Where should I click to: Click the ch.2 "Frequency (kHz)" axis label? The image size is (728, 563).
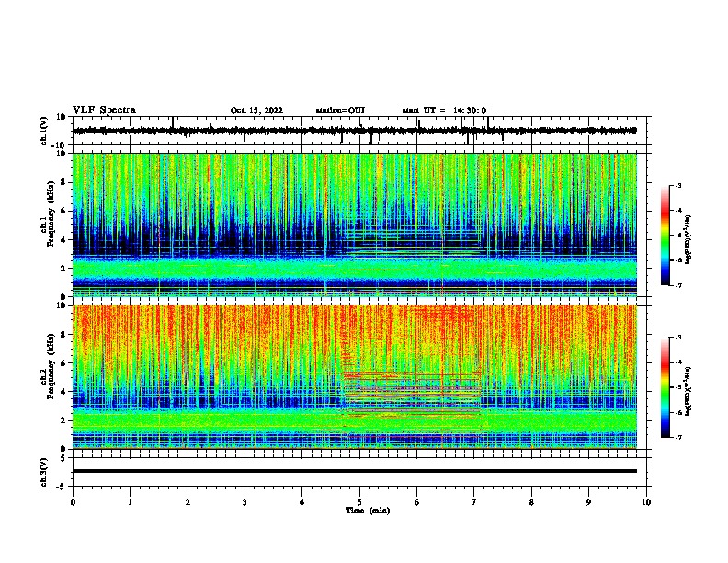tap(51, 366)
